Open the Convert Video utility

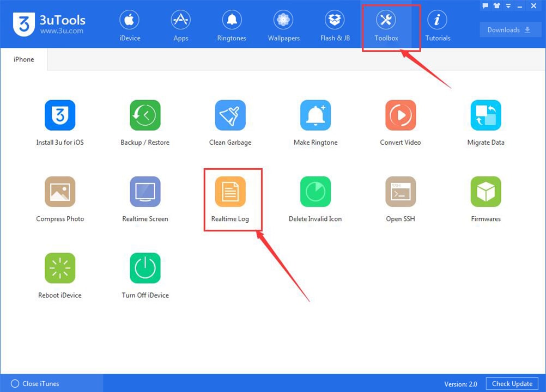point(400,121)
